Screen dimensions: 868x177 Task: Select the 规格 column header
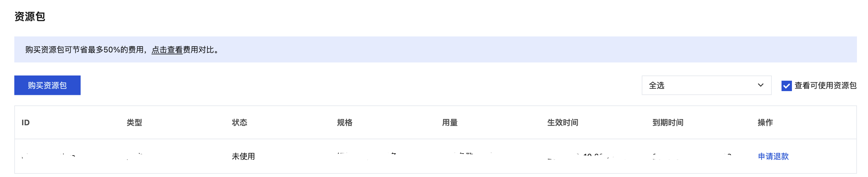tap(345, 123)
